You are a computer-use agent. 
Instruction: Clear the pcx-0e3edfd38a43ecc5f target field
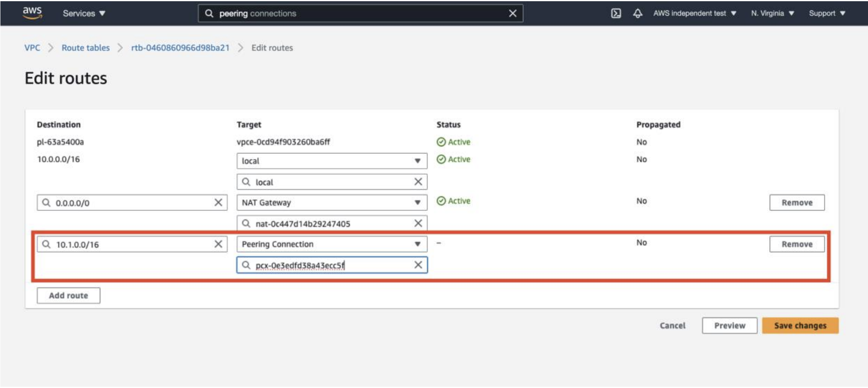click(418, 265)
